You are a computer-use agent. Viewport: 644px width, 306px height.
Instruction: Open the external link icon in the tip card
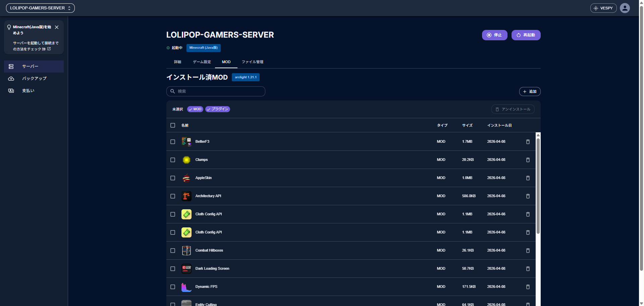point(49,49)
